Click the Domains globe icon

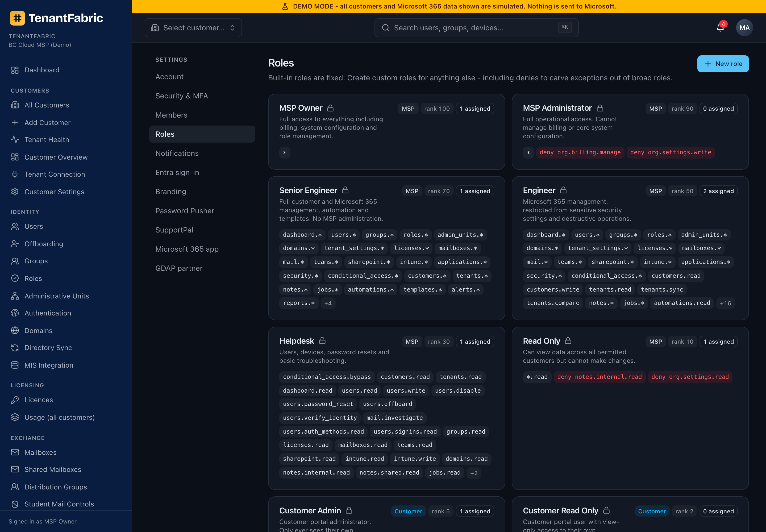click(x=15, y=330)
